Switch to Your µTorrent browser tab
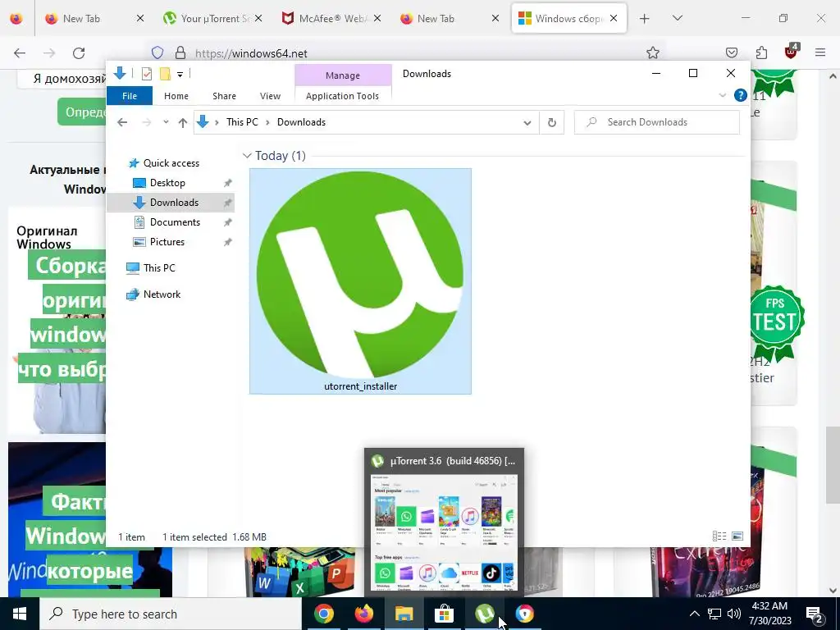The width and height of the screenshot is (840, 630). point(206,19)
